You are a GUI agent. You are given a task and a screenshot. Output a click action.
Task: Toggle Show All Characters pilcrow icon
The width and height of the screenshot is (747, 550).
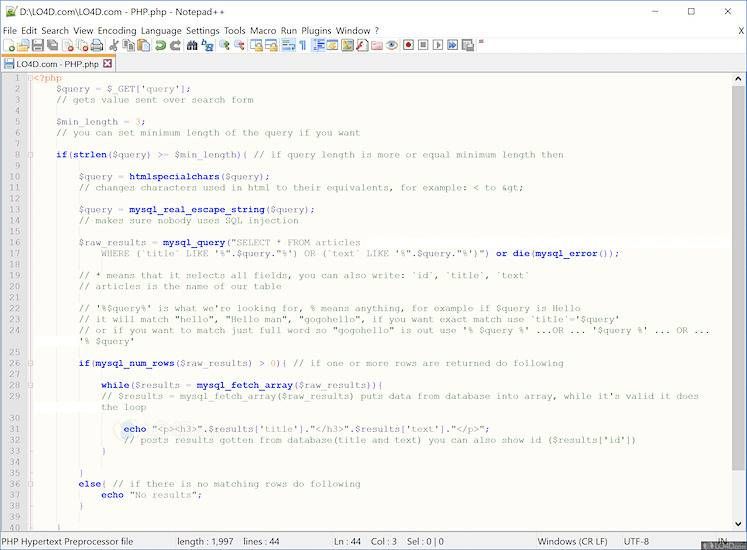click(303, 45)
